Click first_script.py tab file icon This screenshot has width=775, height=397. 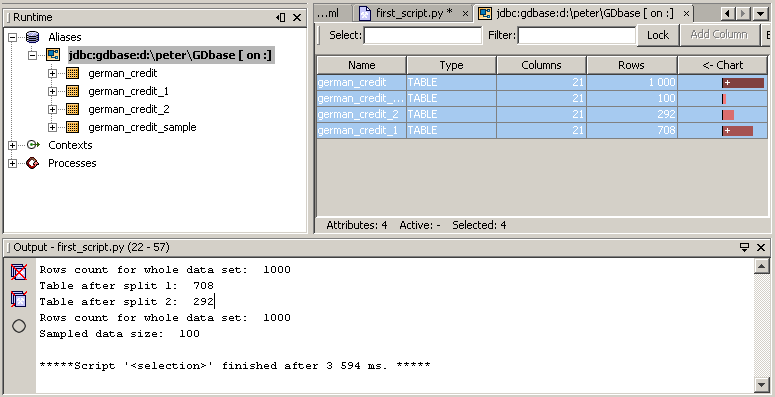[365, 13]
